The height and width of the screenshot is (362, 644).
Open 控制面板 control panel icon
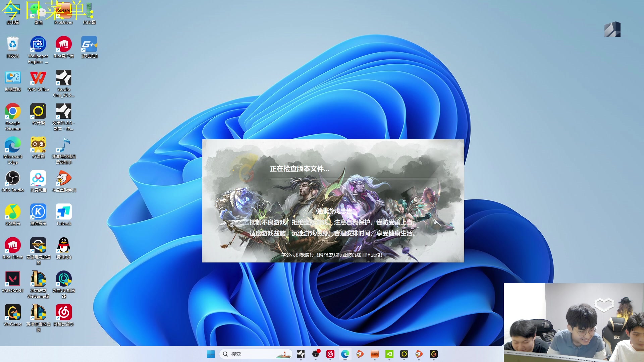point(13,80)
